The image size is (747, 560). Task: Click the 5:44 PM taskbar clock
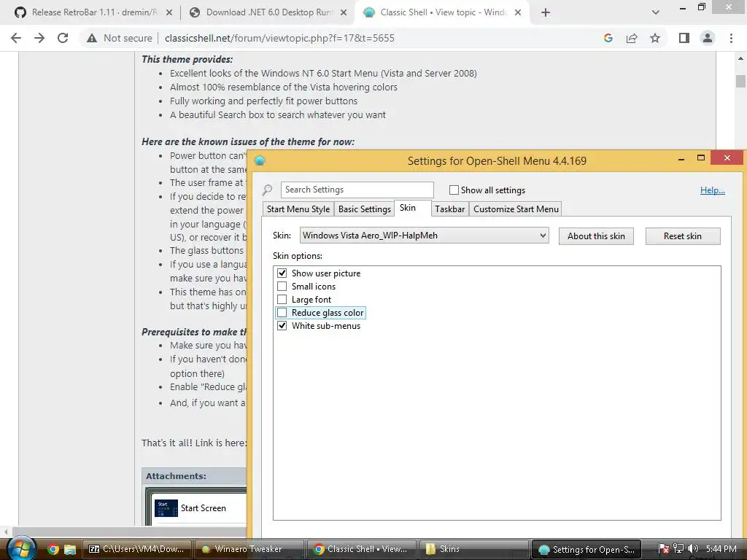721,548
